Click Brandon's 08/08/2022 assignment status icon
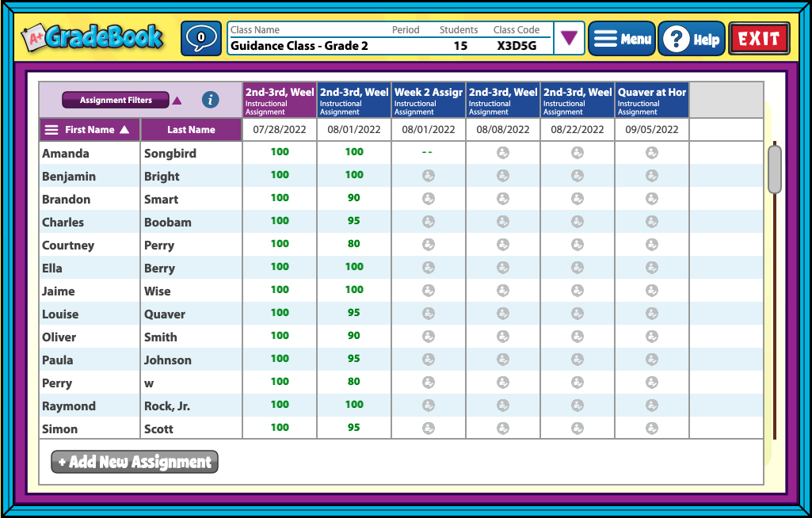Viewport: 812px width, 518px height. 503,198
